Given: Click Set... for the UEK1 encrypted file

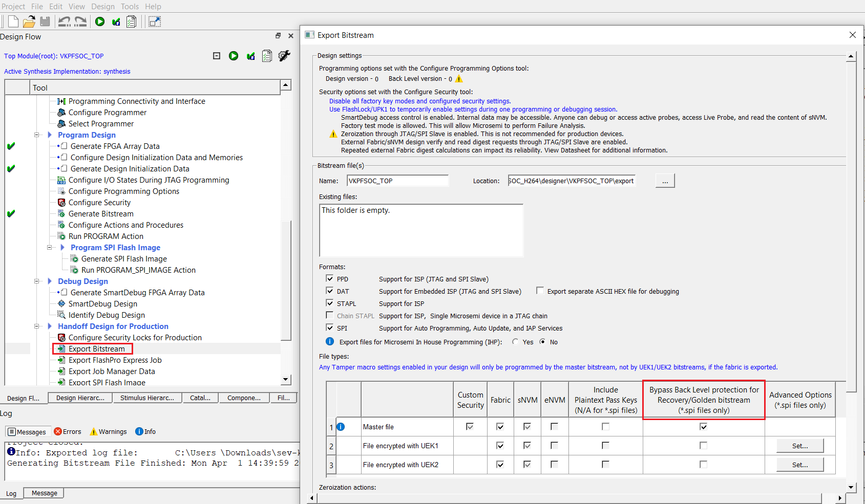Looking at the screenshot, I should click(800, 446).
